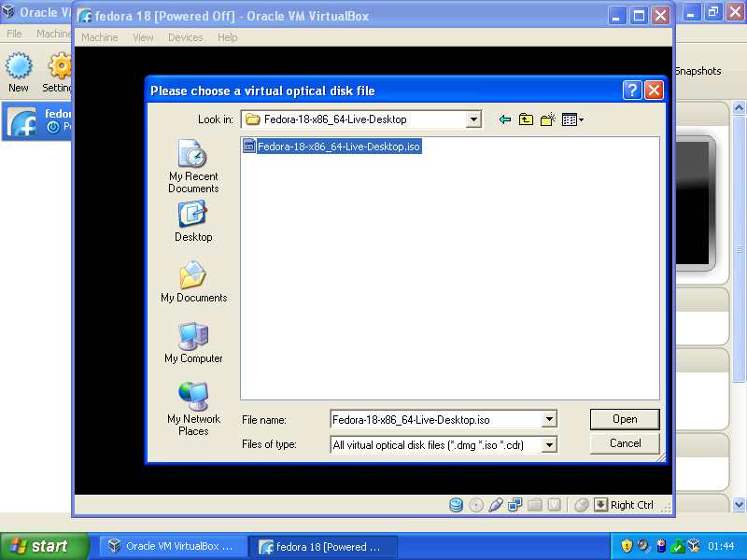Create a new folder in dialog
Image resolution: width=747 pixels, height=560 pixels.
coord(548,119)
